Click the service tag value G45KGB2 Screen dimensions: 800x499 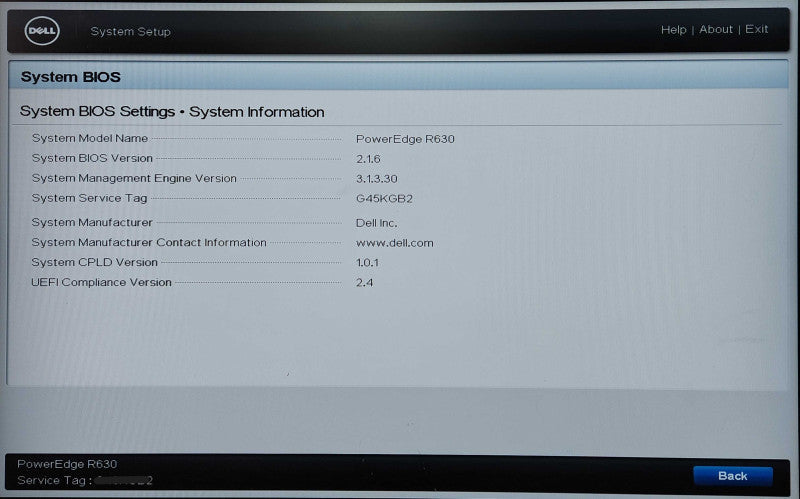coord(384,198)
